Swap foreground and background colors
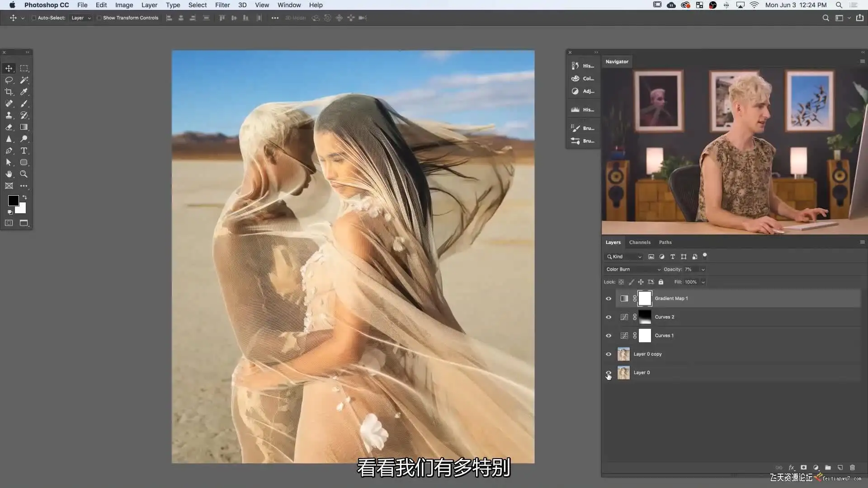This screenshot has width=868, height=488. [25, 197]
